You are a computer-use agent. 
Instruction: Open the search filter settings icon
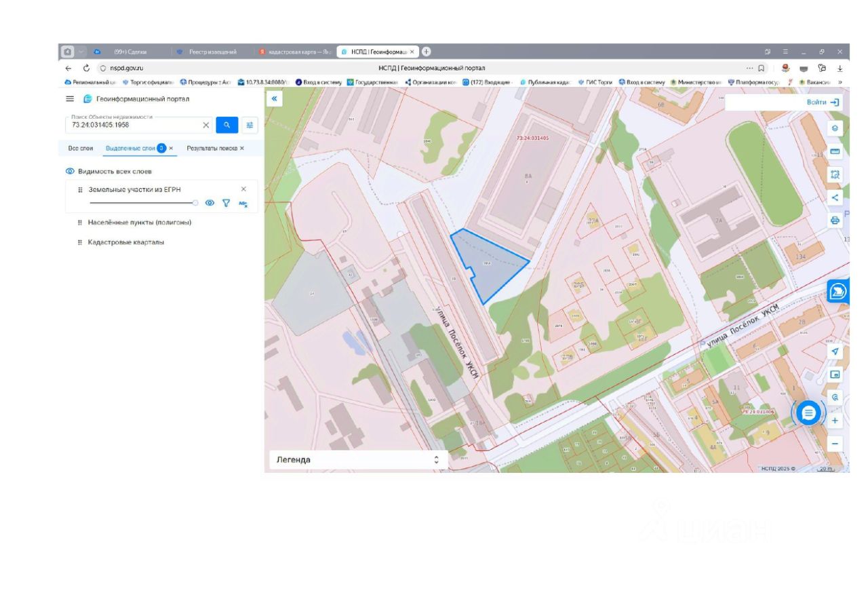[x=250, y=125]
